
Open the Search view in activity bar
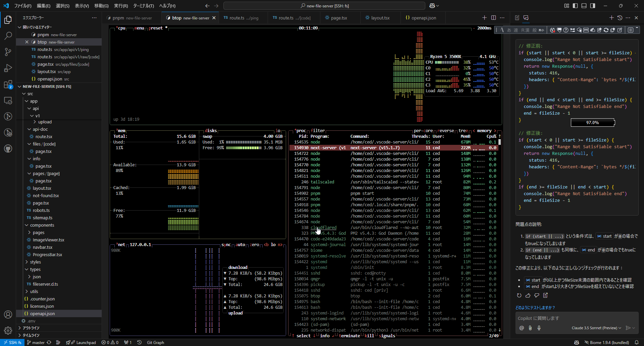8,36
